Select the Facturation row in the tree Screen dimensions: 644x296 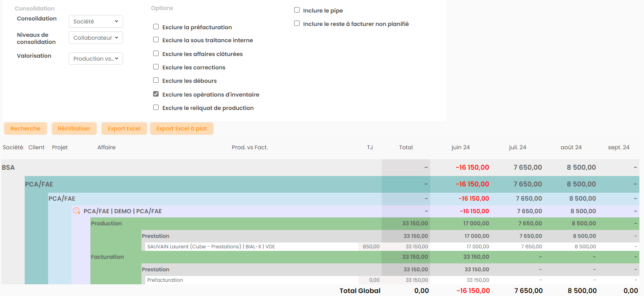click(x=107, y=257)
